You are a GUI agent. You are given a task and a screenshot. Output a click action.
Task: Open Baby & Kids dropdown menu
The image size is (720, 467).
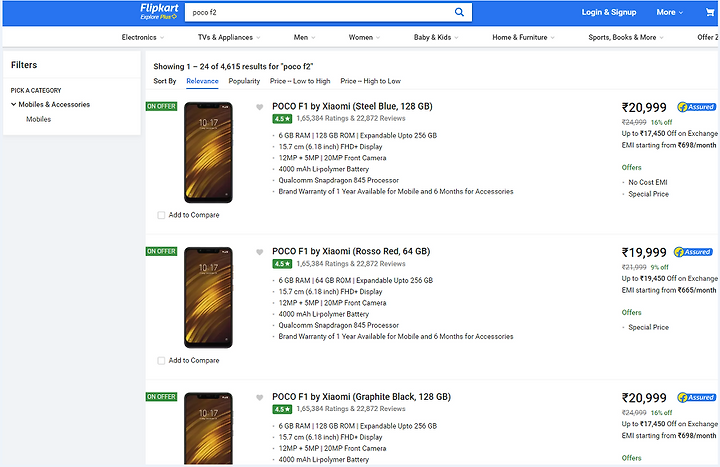tap(436, 37)
